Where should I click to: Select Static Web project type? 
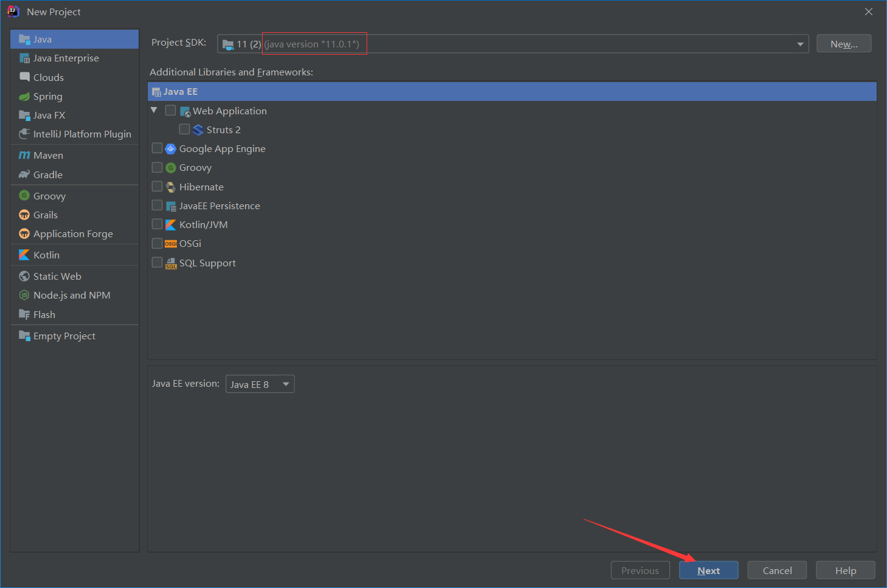click(74, 276)
